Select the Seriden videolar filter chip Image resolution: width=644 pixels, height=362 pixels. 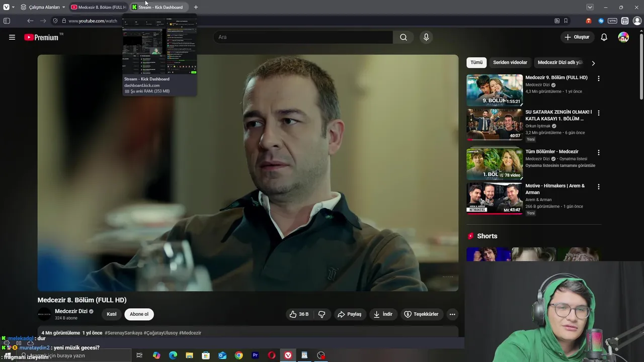tap(510, 62)
